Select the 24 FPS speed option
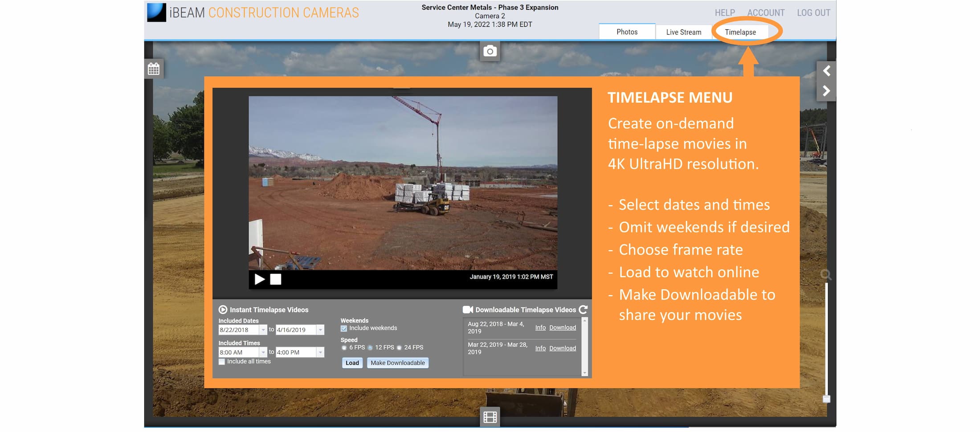This screenshot has height=432, width=980. coord(399,348)
